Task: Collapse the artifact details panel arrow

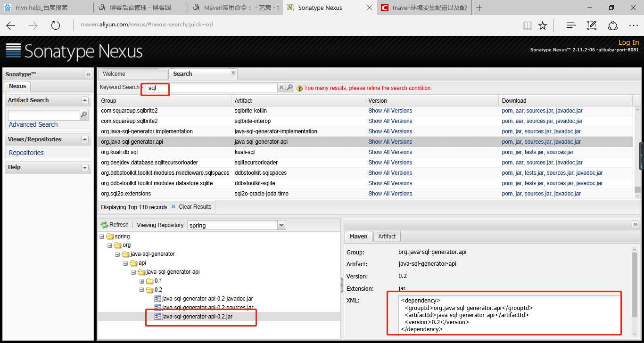Action: pos(635,224)
